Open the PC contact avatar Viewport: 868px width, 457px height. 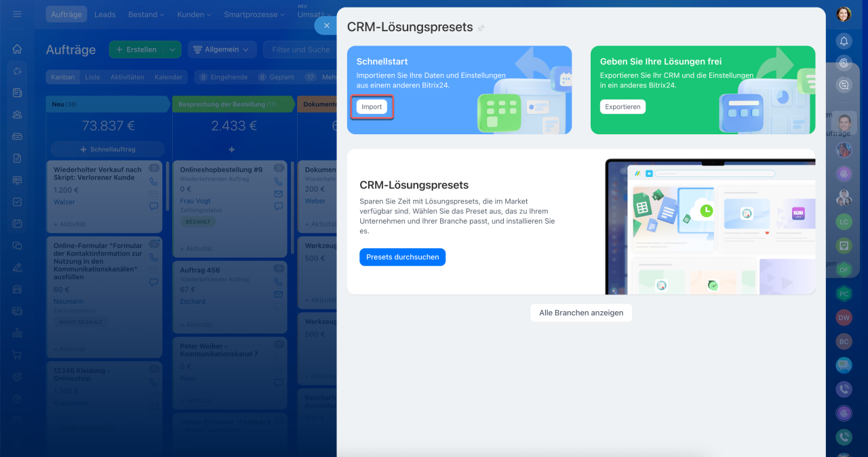click(x=844, y=294)
